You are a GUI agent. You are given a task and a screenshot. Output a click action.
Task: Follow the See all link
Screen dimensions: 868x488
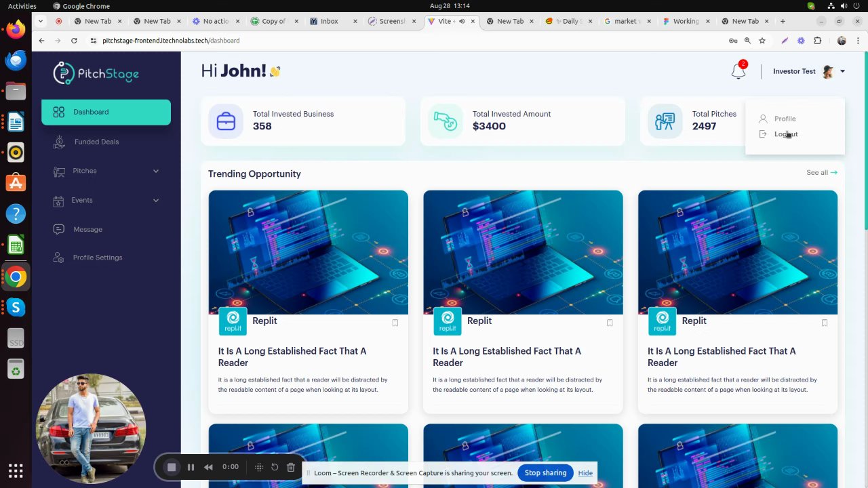(x=822, y=172)
